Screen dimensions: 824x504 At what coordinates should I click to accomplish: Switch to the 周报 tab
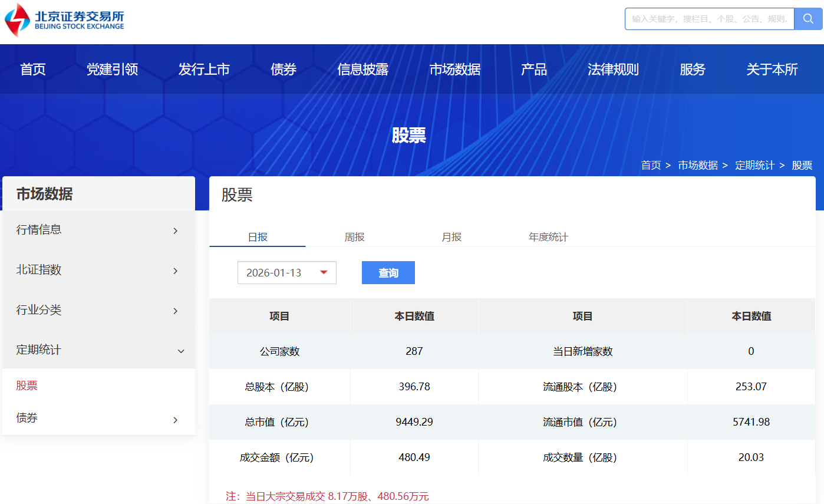click(355, 237)
